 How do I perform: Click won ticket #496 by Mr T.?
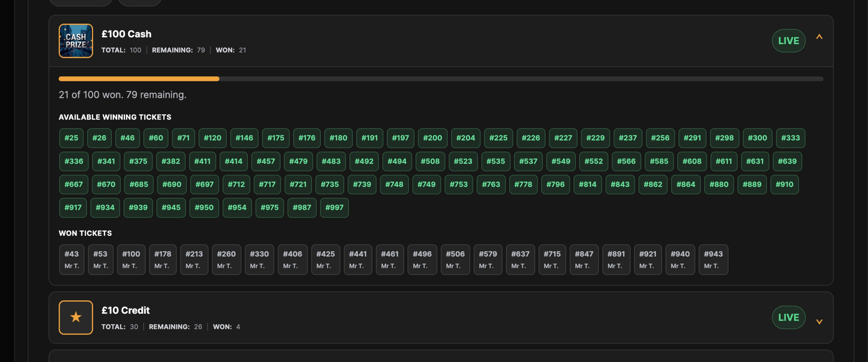[x=422, y=260]
